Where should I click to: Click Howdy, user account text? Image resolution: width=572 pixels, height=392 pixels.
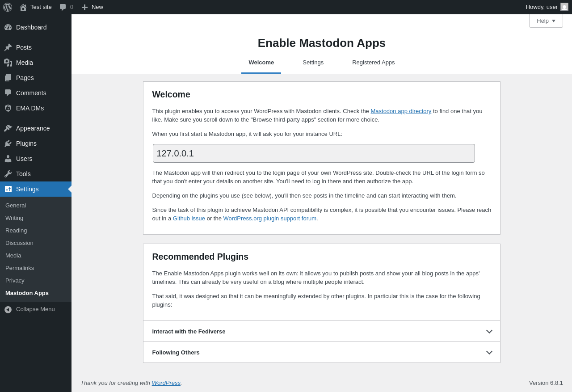[542, 7]
